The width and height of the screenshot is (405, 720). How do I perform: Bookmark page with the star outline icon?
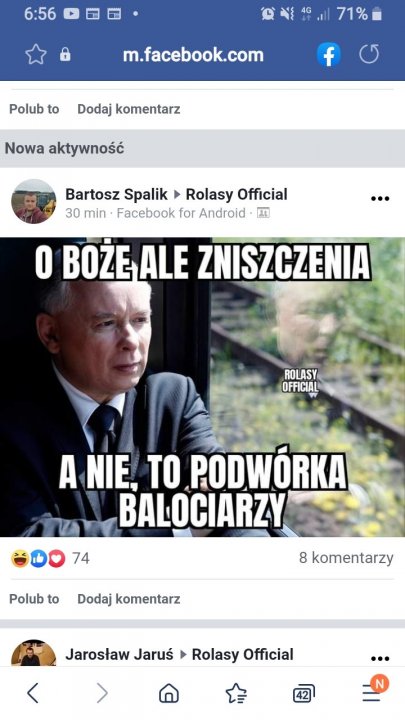point(36,55)
